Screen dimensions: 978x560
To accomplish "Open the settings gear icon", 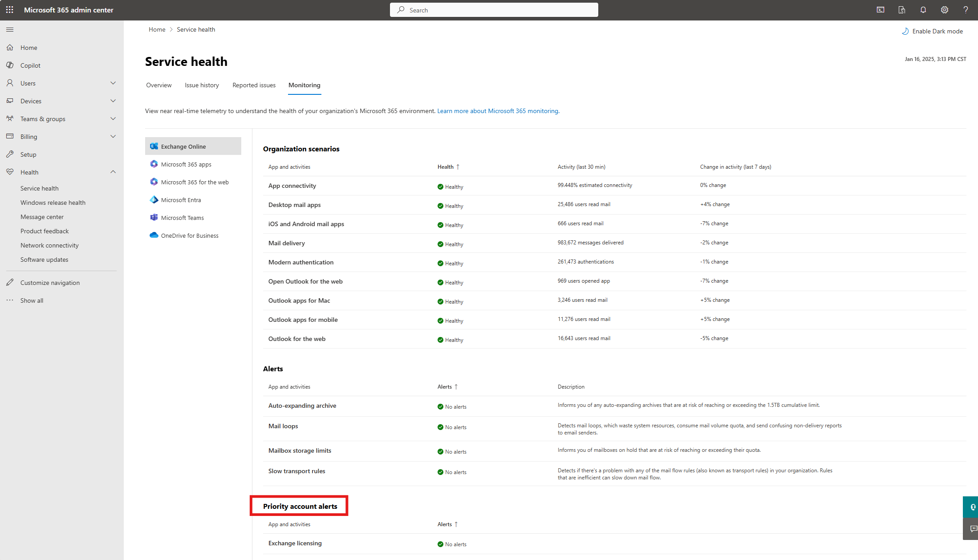I will click(x=944, y=10).
